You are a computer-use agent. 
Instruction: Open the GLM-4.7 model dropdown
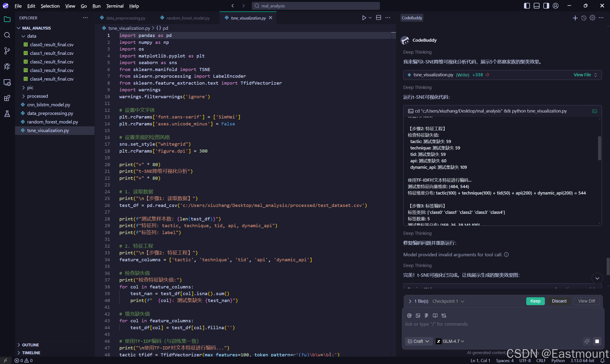point(450,341)
